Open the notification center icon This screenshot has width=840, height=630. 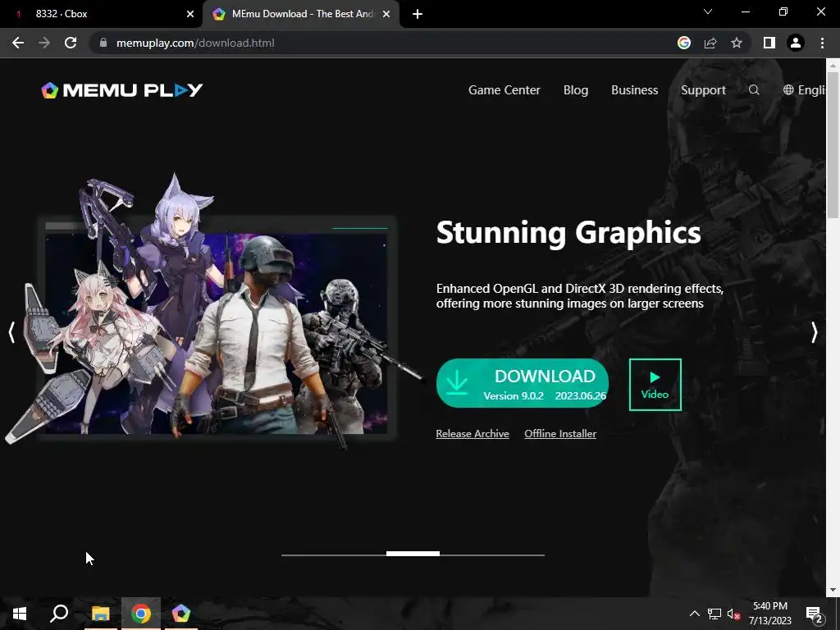pyautogui.click(x=815, y=614)
